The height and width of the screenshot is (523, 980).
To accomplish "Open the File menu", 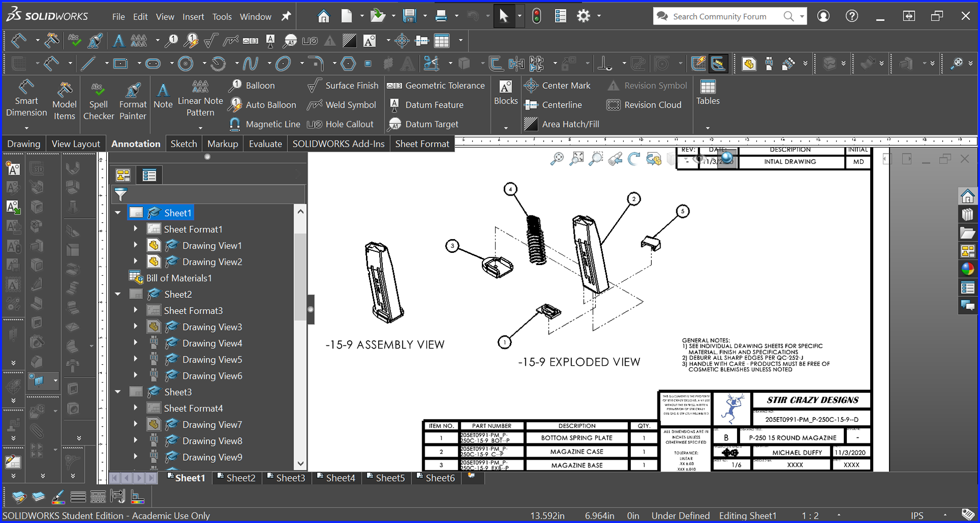I will (x=118, y=16).
